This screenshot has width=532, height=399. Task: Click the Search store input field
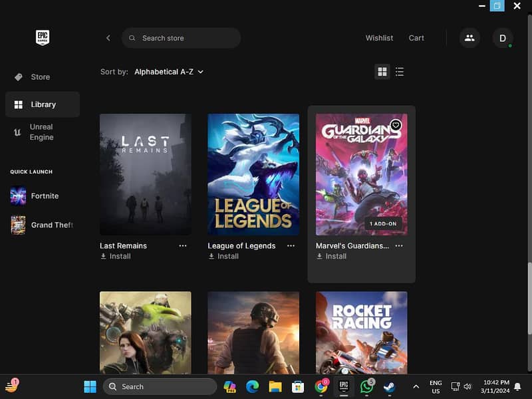tap(180, 38)
